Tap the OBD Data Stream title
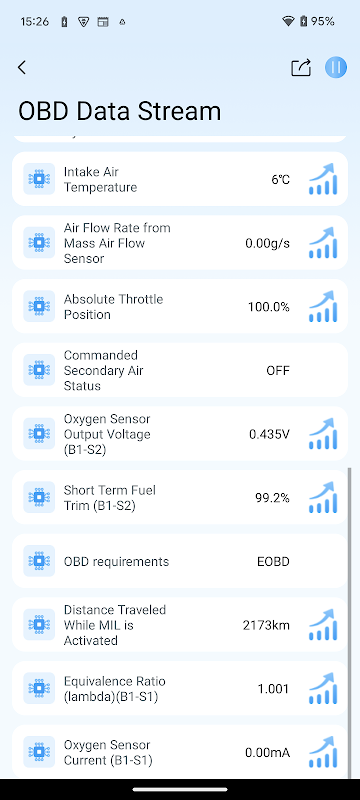360x800 pixels. click(x=120, y=111)
